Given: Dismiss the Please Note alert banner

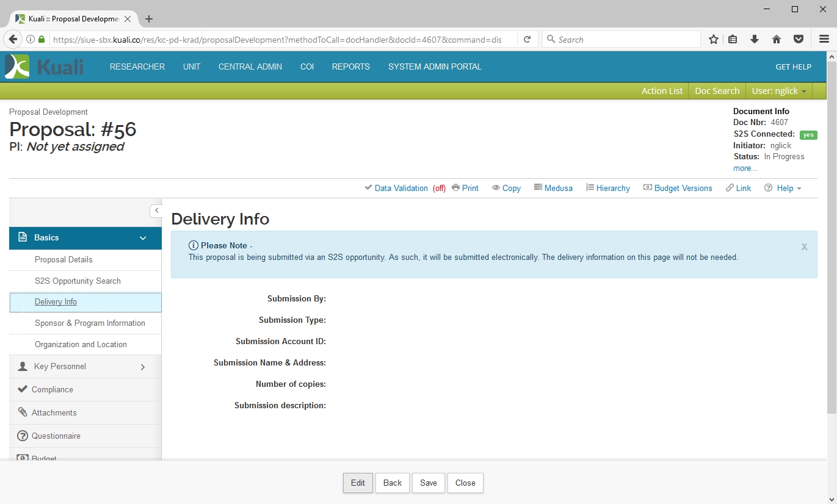Looking at the screenshot, I should (804, 247).
